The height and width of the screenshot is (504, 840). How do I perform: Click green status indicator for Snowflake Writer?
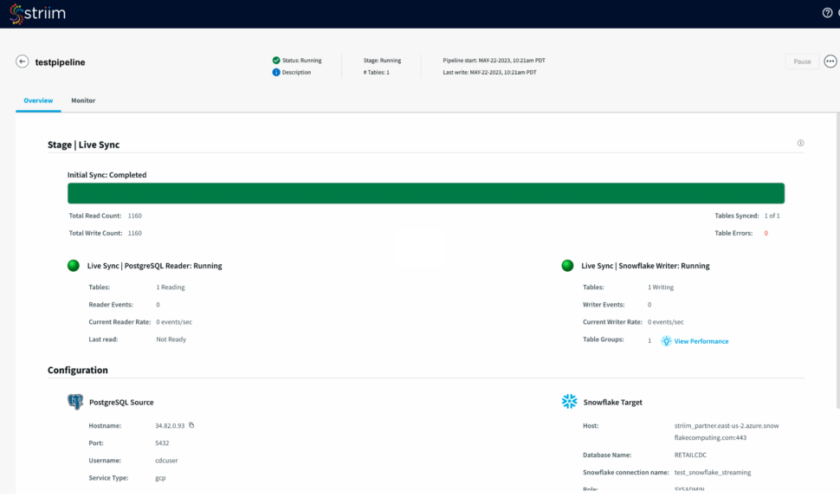coord(567,266)
